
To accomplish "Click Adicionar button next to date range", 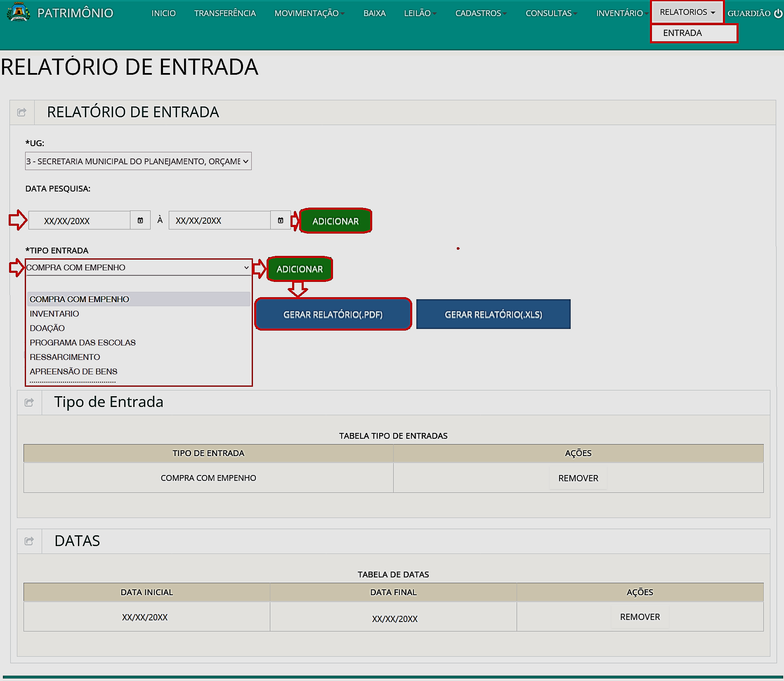I will point(335,221).
